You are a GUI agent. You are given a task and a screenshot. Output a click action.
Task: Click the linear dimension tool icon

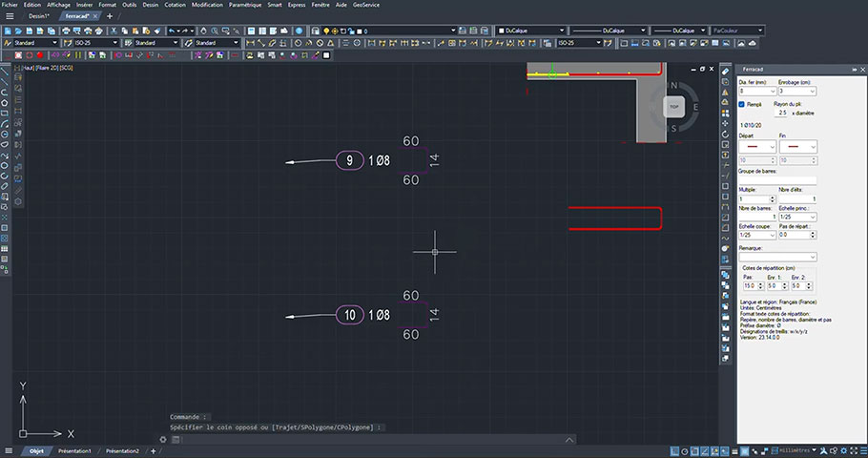(250, 43)
